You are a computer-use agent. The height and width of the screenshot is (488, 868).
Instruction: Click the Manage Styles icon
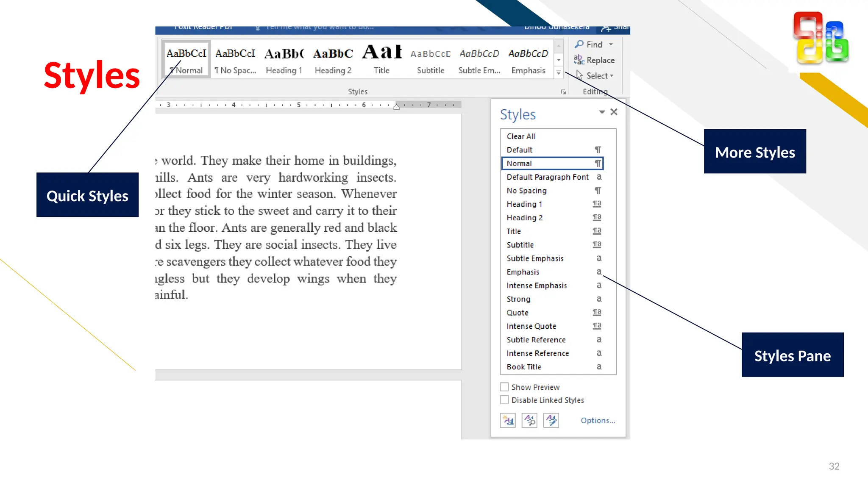551,420
